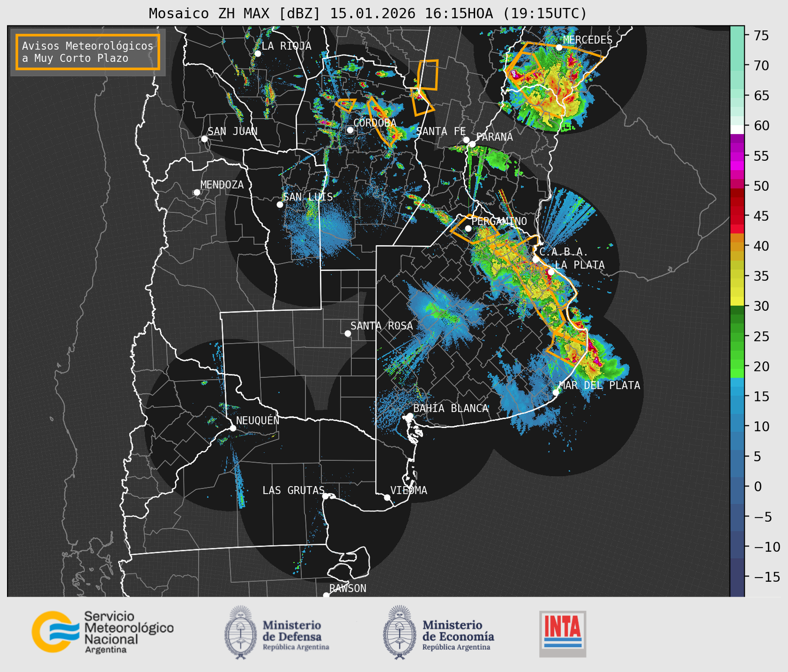Click the magenta 55 dBZ band on scale
The image size is (788, 672).
click(737, 156)
